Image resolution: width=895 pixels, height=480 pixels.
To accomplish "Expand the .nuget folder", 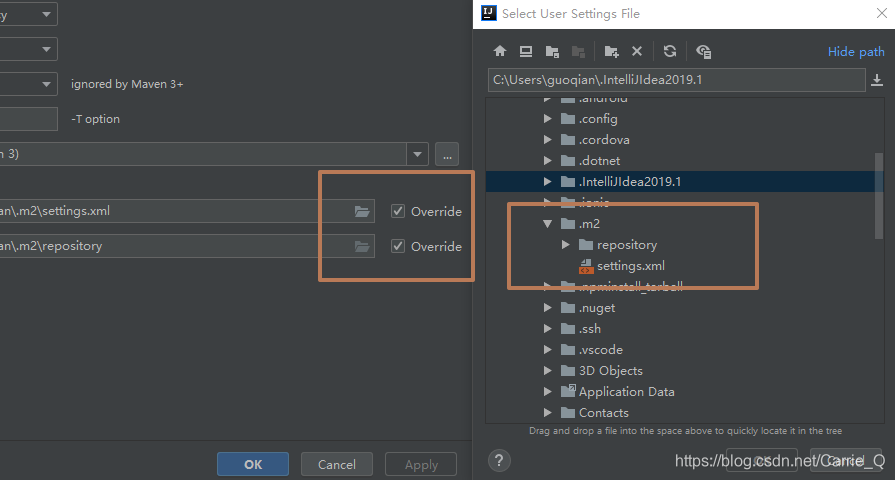I will [547, 308].
